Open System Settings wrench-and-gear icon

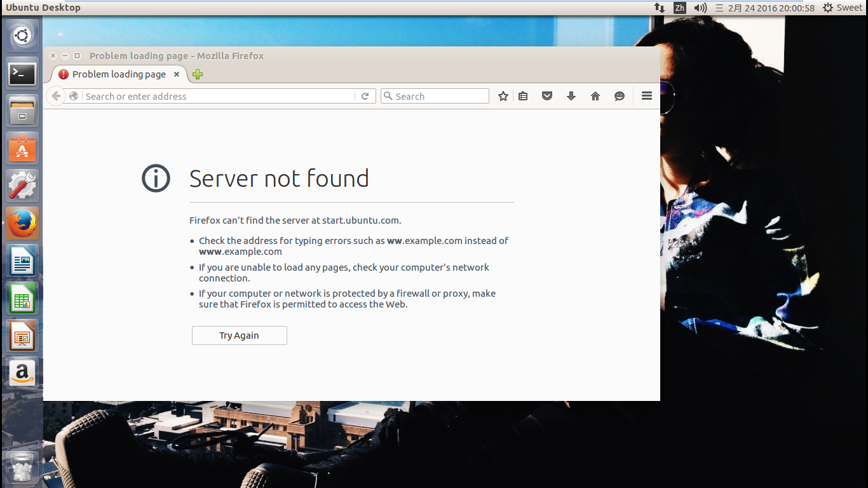tap(22, 186)
